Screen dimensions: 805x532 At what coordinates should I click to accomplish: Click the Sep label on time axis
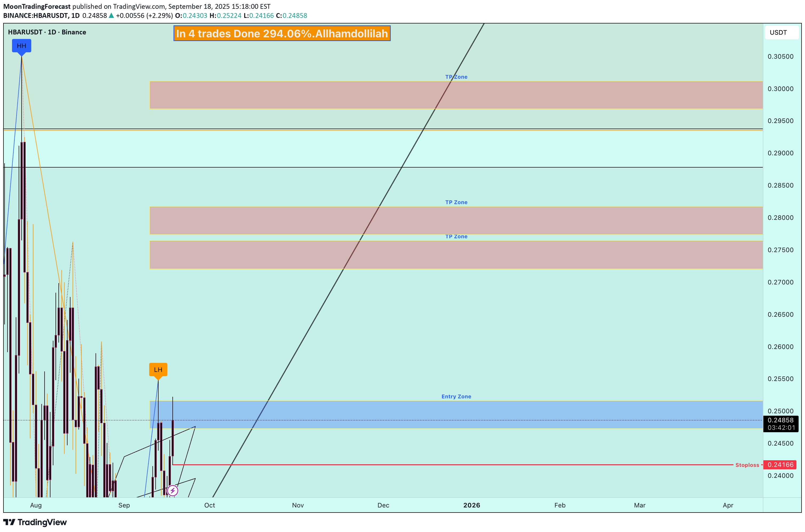pos(124,505)
